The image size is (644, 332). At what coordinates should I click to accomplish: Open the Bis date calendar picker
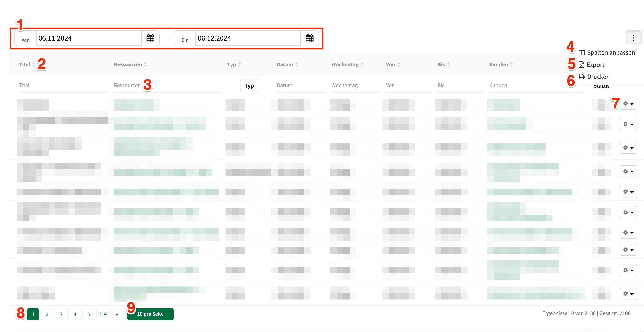[x=309, y=38]
